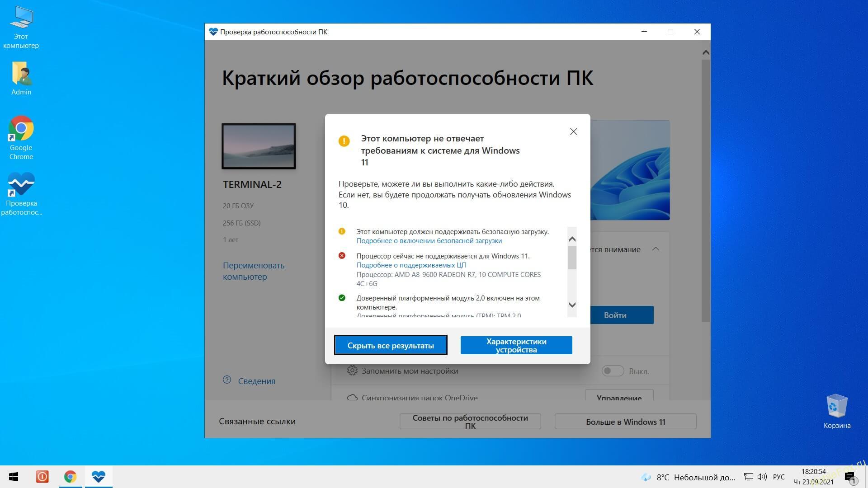Click the 'Больше в Windows 11' button
This screenshot has height=488, width=868.
[625, 422]
